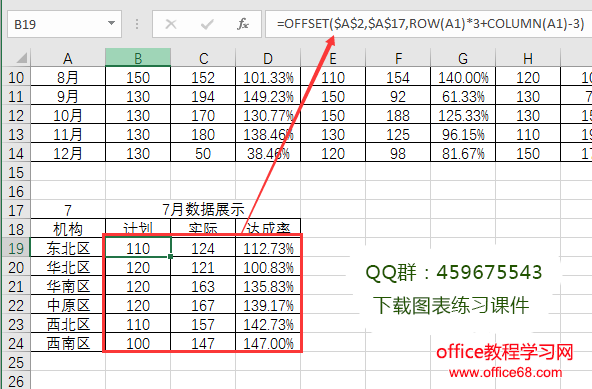This screenshot has width=592, height=389.
Task: Click cell A17 containing 7
Action: click(x=68, y=210)
